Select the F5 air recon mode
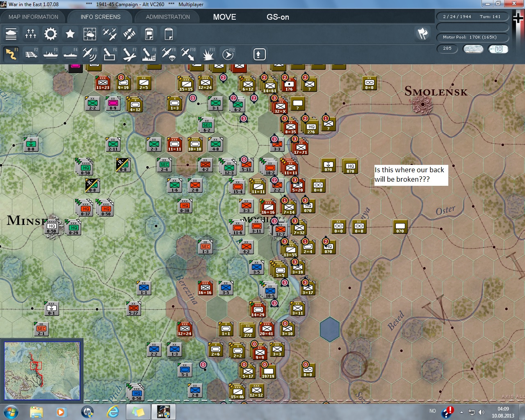The height and width of the screenshot is (420, 525). [x=90, y=54]
